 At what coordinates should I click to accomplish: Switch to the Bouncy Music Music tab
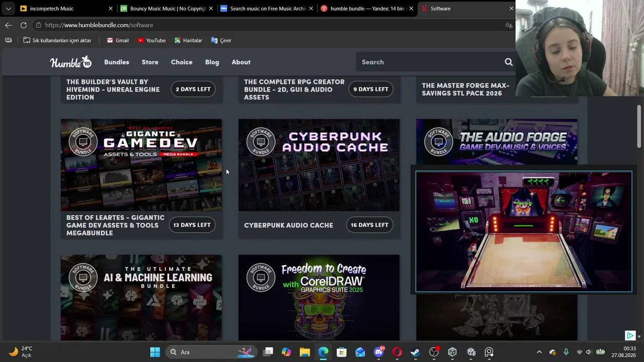click(x=167, y=9)
